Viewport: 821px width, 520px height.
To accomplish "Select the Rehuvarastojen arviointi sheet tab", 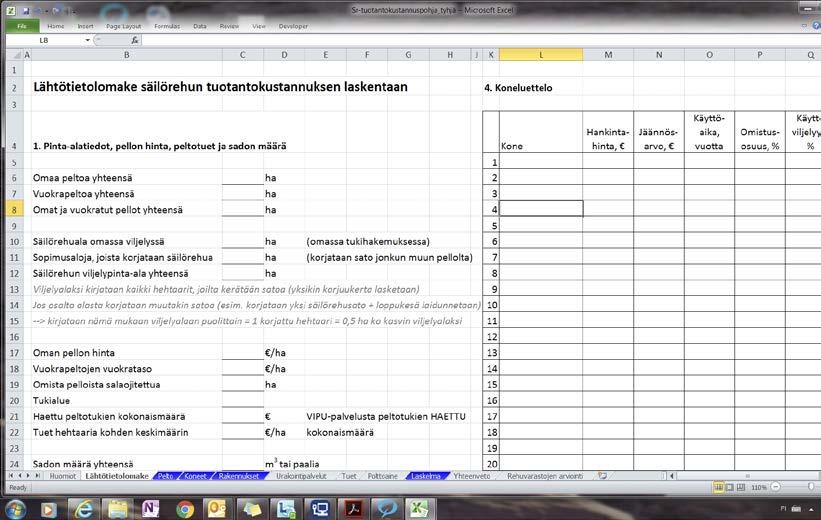I will click(545, 476).
